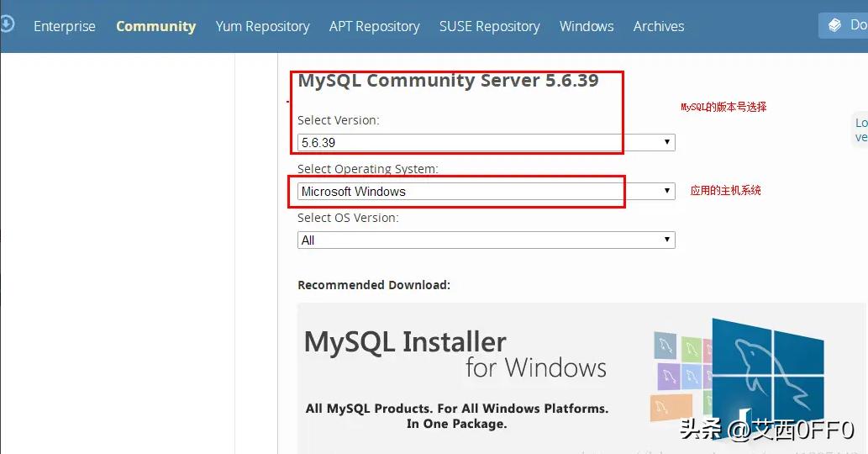Open the Enterprise tab
This screenshot has height=454, width=868.
tap(64, 26)
